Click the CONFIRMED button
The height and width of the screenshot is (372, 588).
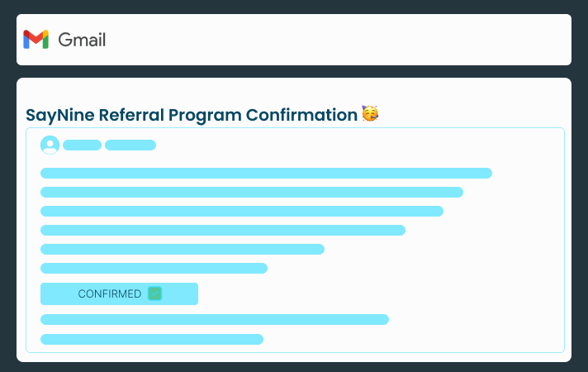tap(119, 293)
